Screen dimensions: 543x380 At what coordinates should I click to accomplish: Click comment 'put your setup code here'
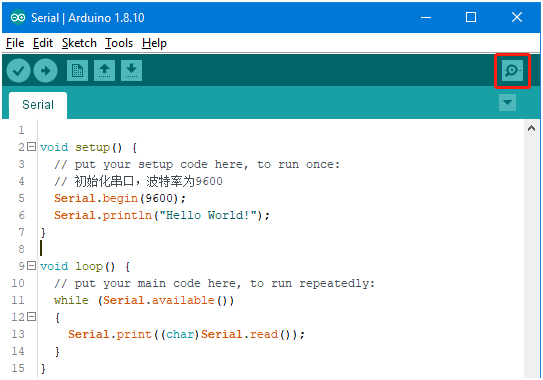point(197,165)
